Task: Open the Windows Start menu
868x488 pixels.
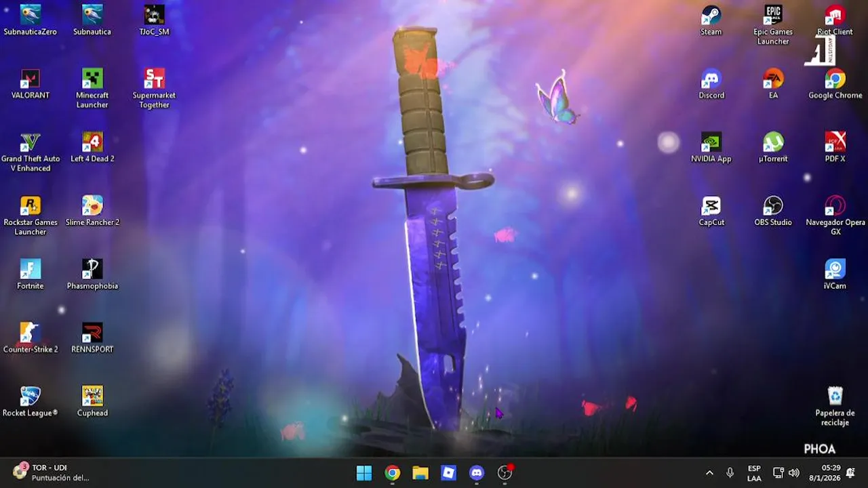Action: [364, 473]
